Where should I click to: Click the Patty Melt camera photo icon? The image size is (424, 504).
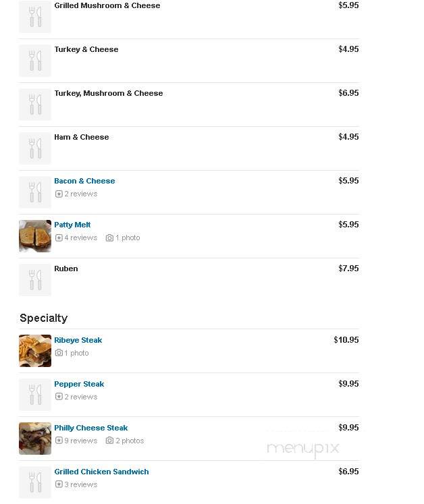[109, 238]
